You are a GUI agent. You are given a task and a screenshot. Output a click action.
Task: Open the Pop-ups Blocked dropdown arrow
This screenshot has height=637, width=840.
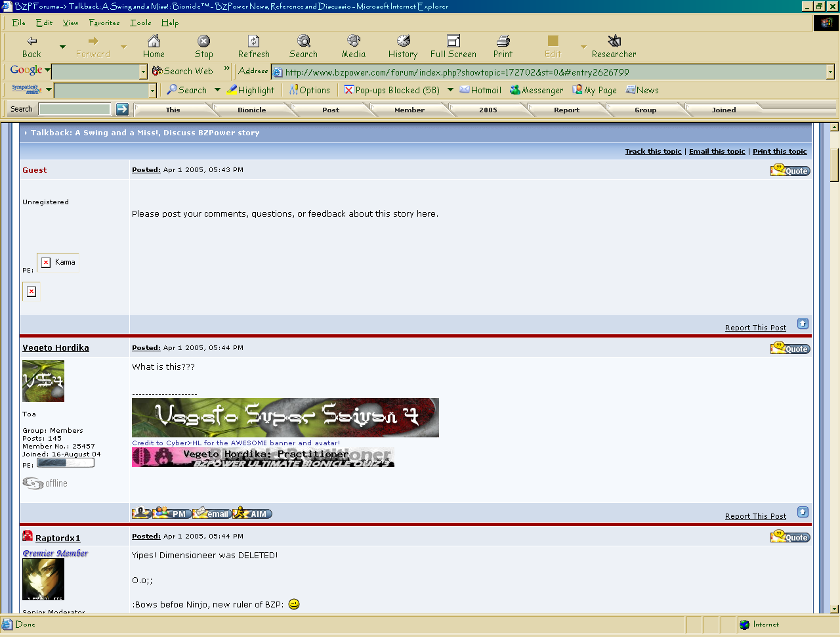(450, 90)
